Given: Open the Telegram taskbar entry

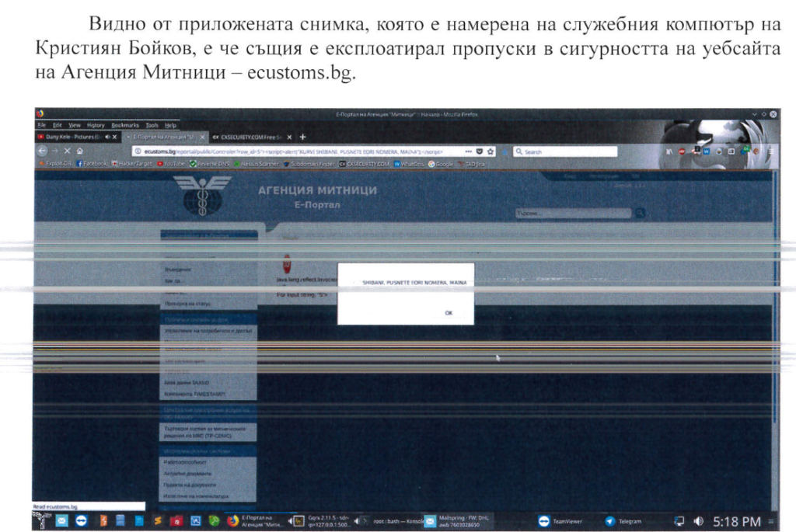Looking at the screenshot, I should 623,521.
